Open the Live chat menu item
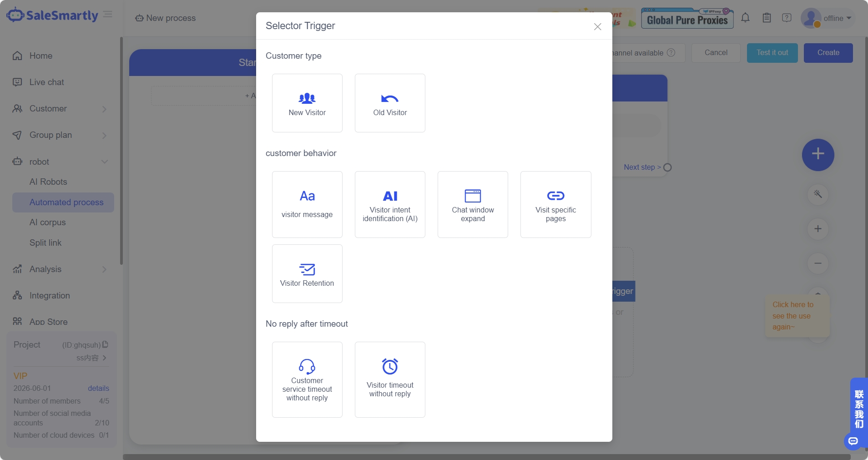Image resolution: width=868 pixels, height=460 pixels. point(46,82)
